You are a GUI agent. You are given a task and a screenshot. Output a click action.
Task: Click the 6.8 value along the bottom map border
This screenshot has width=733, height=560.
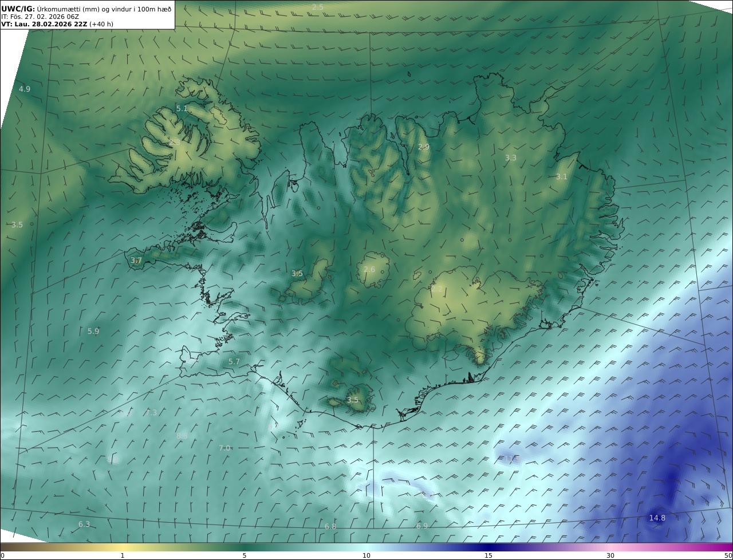click(330, 527)
